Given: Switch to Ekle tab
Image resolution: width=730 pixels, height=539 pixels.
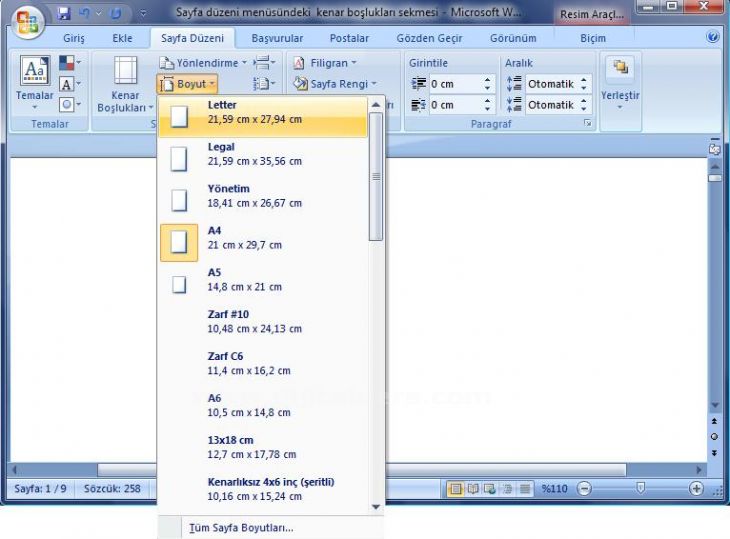Looking at the screenshot, I should (x=122, y=38).
